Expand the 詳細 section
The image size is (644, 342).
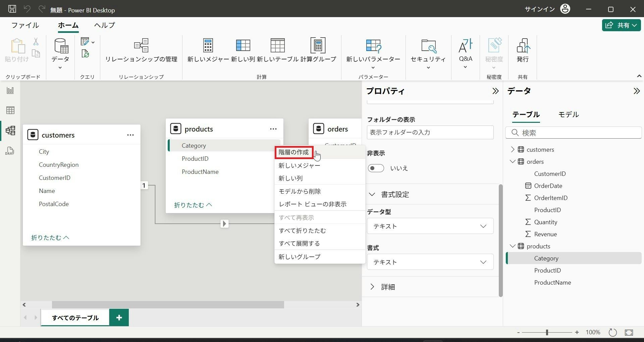click(x=372, y=287)
